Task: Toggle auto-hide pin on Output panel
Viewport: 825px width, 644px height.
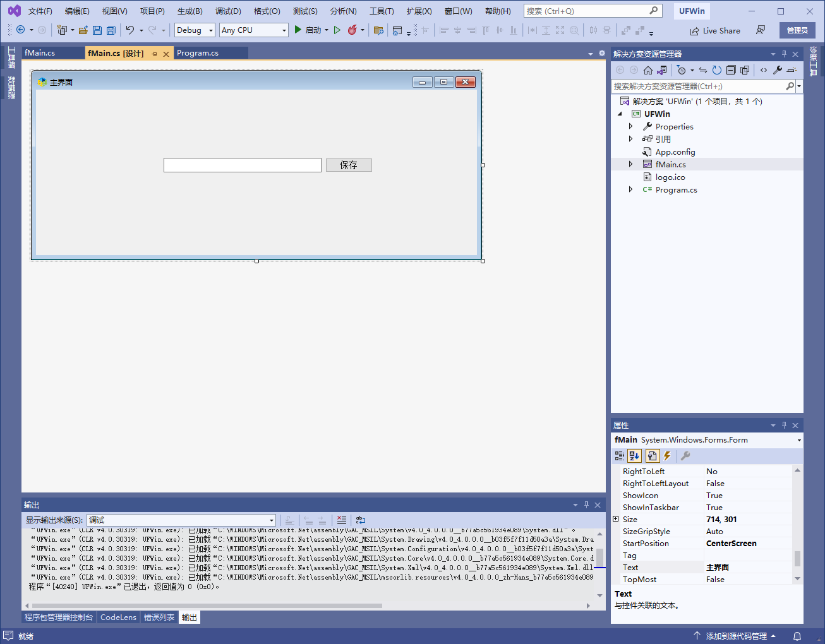Action: (x=587, y=504)
